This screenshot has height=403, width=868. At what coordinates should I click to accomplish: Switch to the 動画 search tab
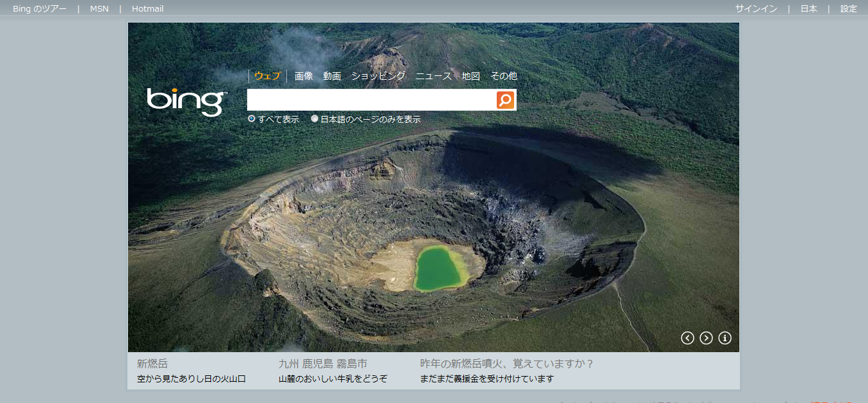pos(332,76)
